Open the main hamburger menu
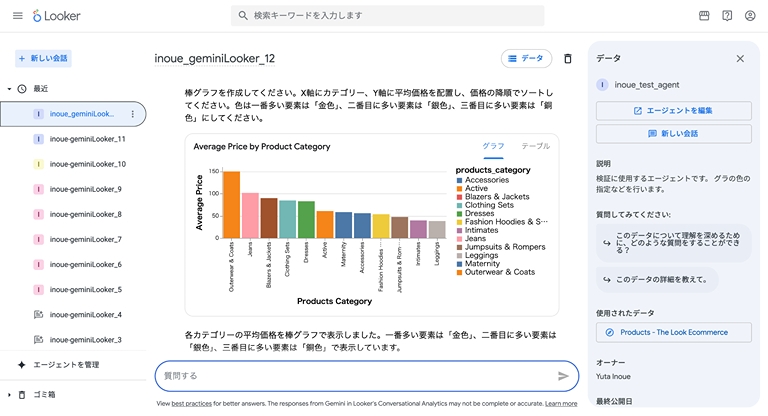The image size is (768, 416). pos(18,16)
